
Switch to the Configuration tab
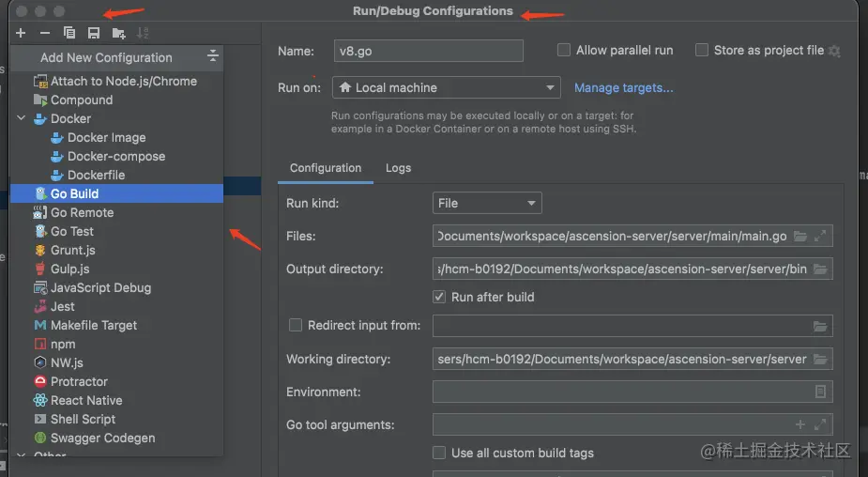(x=326, y=168)
